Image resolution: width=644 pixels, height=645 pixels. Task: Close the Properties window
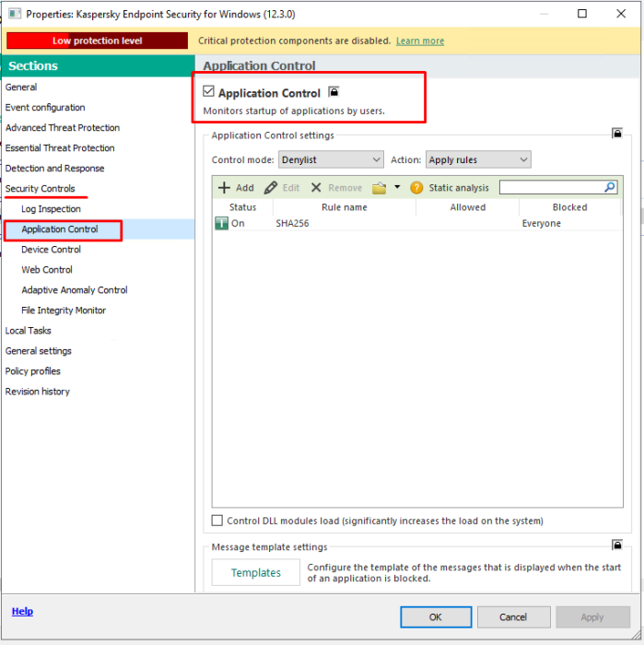(x=621, y=14)
